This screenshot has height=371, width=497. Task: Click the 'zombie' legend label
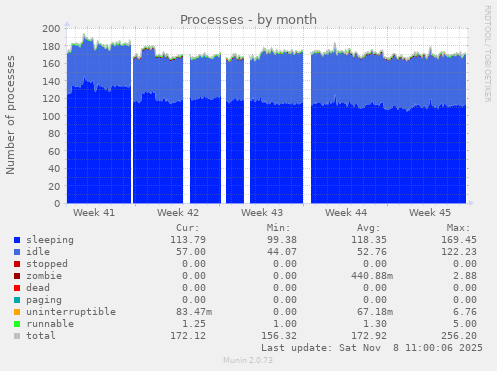point(44,276)
